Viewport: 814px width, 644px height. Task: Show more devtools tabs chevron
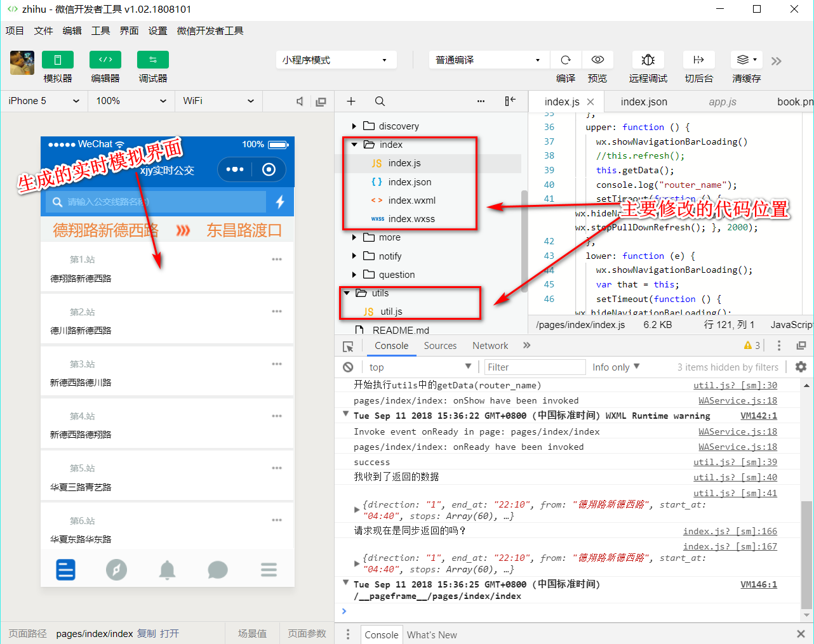[526, 346]
